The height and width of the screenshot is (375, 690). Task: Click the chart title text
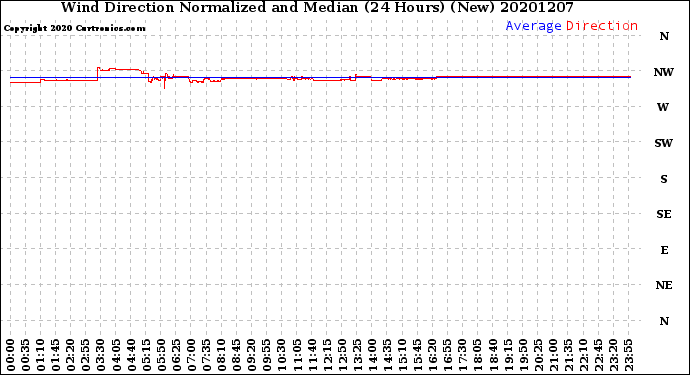coord(317,7)
